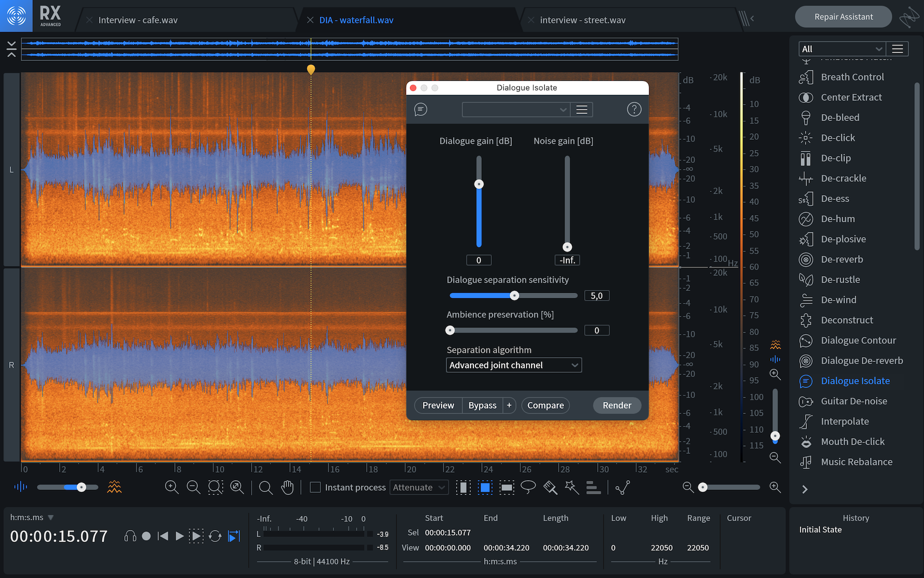This screenshot has width=924, height=578.
Task: Open the Attenuate mode dropdown
Action: point(419,487)
